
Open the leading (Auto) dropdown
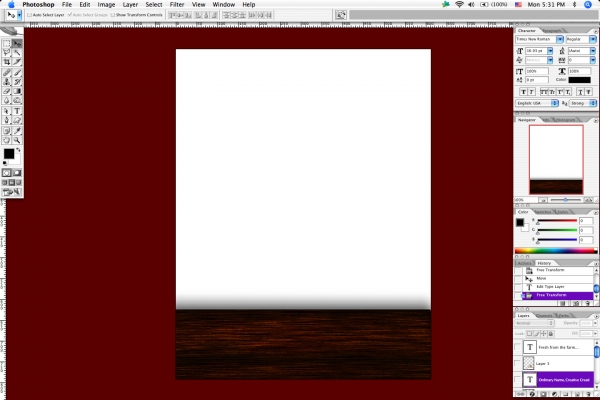(x=593, y=51)
